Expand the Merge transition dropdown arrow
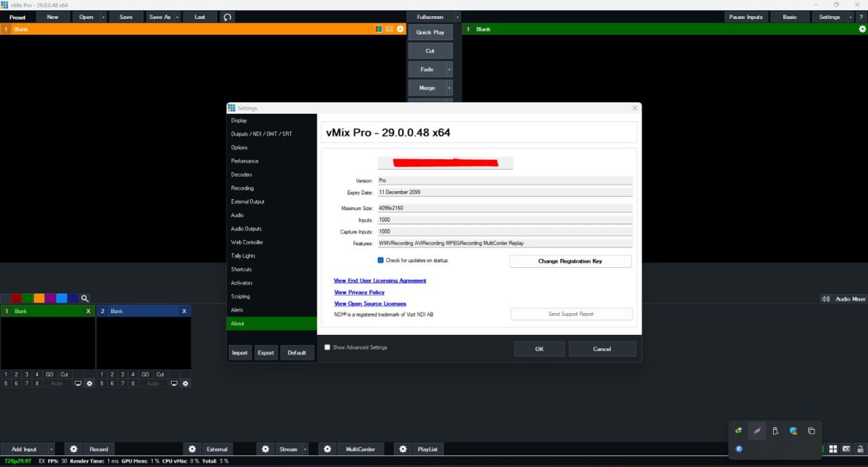868x467 pixels. [x=449, y=88]
